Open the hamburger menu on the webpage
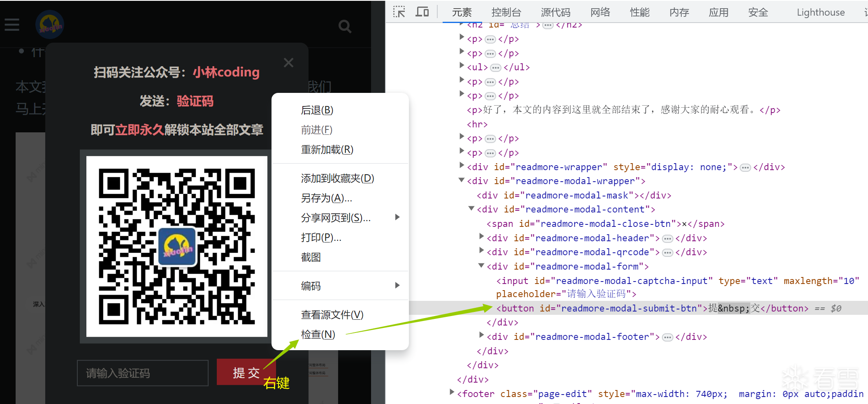 pyautogui.click(x=12, y=25)
